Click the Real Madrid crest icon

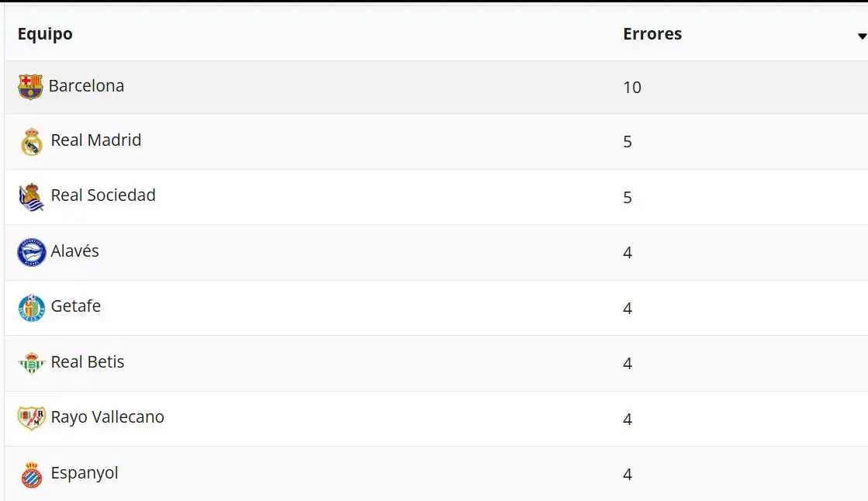point(32,142)
